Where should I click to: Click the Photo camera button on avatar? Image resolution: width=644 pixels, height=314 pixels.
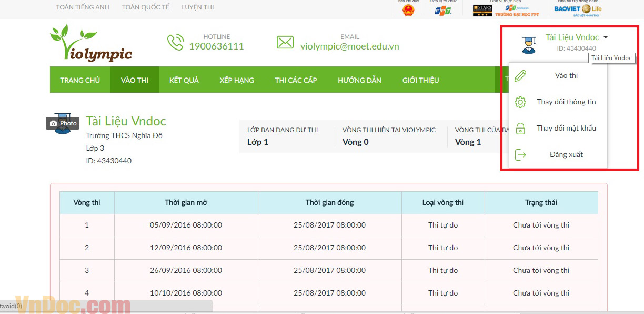click(63, 123)
